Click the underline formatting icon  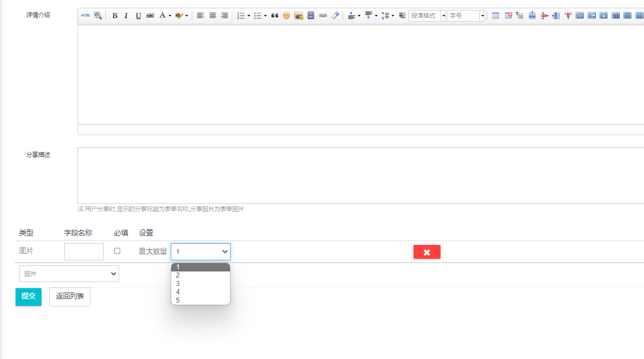tap(138, 16)
